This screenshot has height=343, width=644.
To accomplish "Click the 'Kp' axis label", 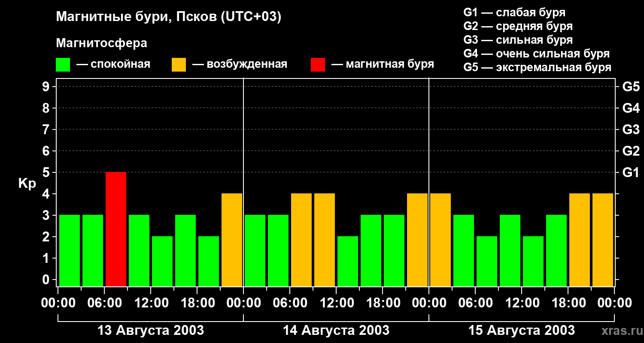I will click(x=27, y=184).
